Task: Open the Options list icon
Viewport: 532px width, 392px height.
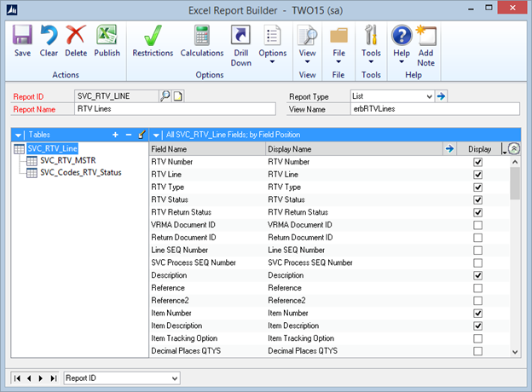Action: (x=273, y=35)
